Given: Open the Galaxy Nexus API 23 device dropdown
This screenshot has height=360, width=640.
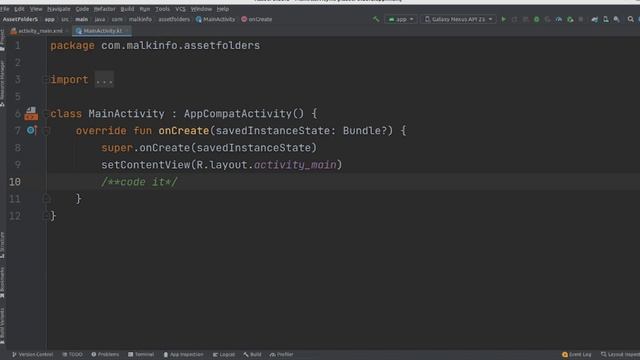Looking at the screenshot, I should [458, 19].
